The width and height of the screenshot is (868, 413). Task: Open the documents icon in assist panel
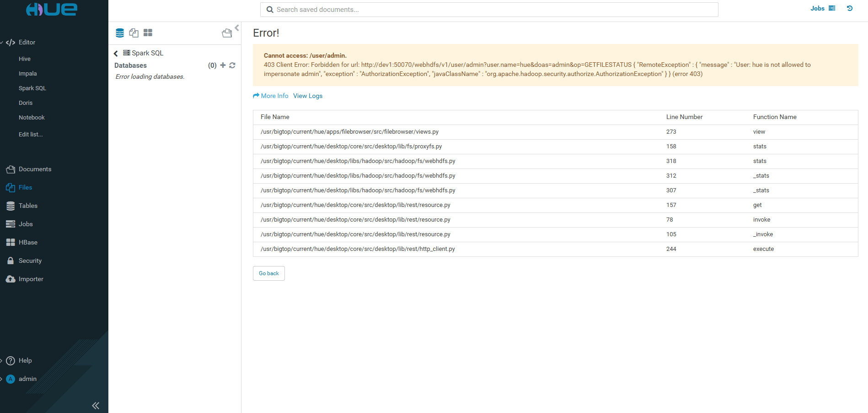click(227, 33)
